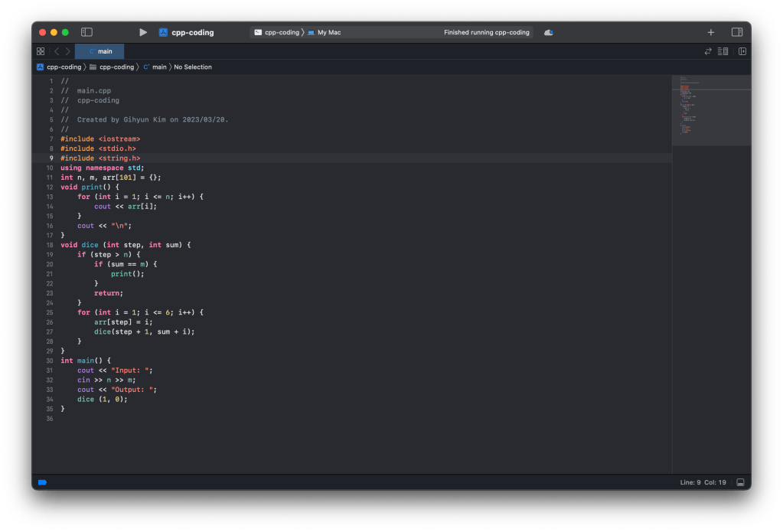The height and width of the screenshot is (532, 783).
Task: Open the editor options lines menu
Action: 723,51
